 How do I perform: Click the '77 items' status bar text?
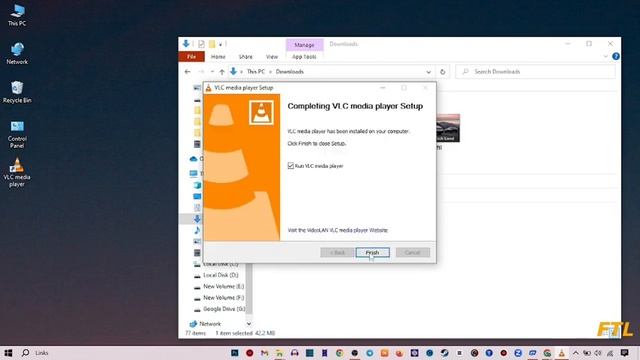pos(196,333)
